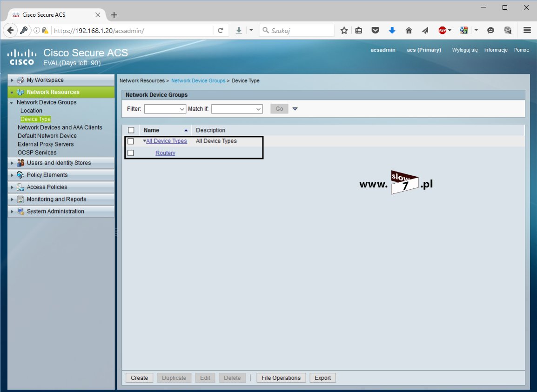Open External Proxy Servers
This screenshot has height=392, width=537.
tap(46, 144)
